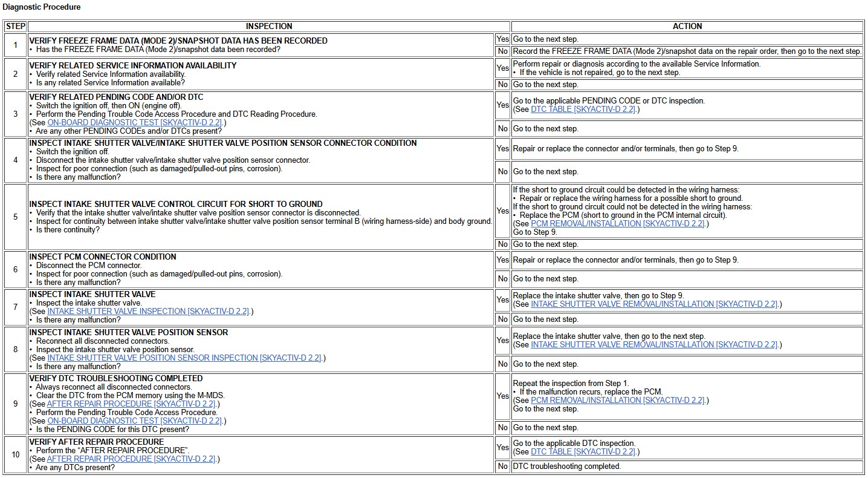Click the ACTION column header

(687, 26)
